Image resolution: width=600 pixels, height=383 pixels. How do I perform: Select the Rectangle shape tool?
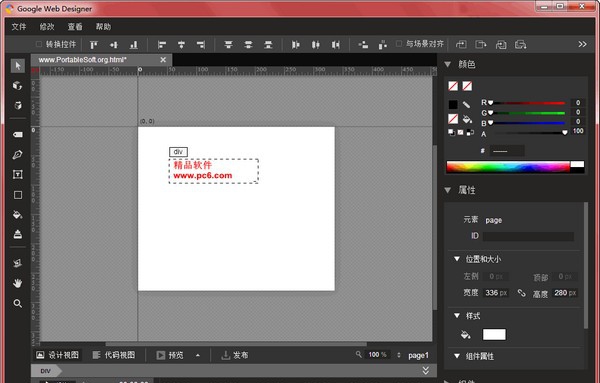18,195
